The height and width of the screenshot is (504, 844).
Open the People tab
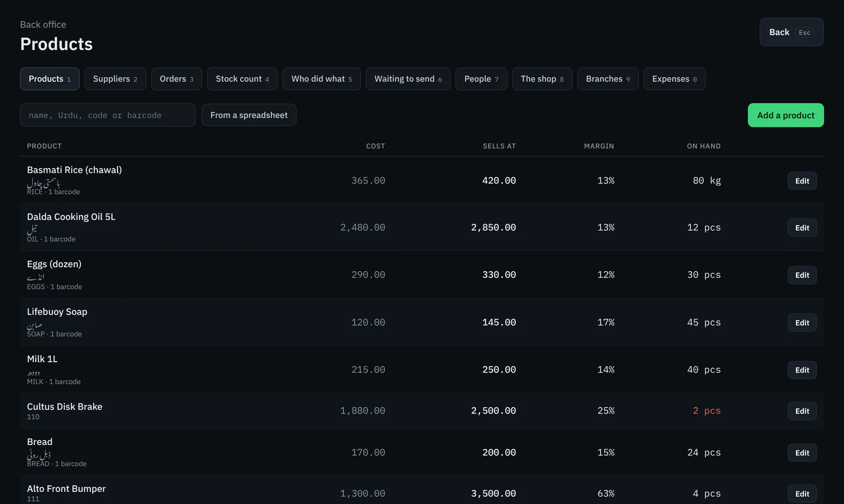[481, 79]
